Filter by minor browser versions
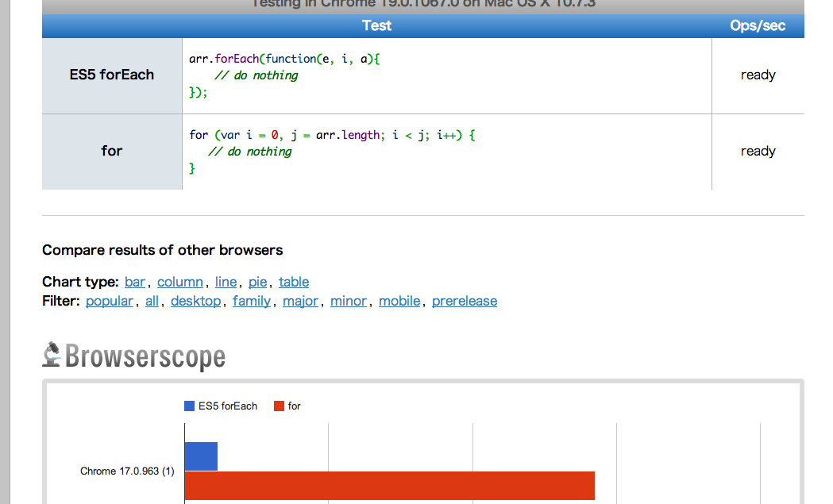This screenshot has width=833, height=504. [349, 301]
